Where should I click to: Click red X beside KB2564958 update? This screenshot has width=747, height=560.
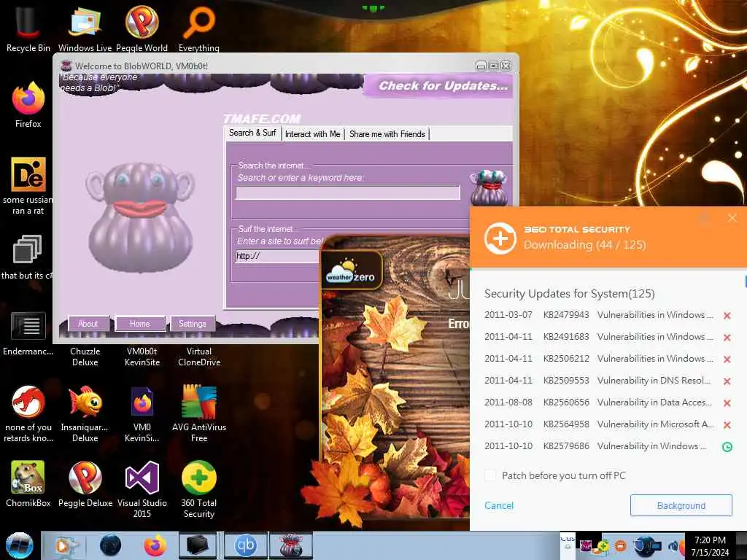727,425
